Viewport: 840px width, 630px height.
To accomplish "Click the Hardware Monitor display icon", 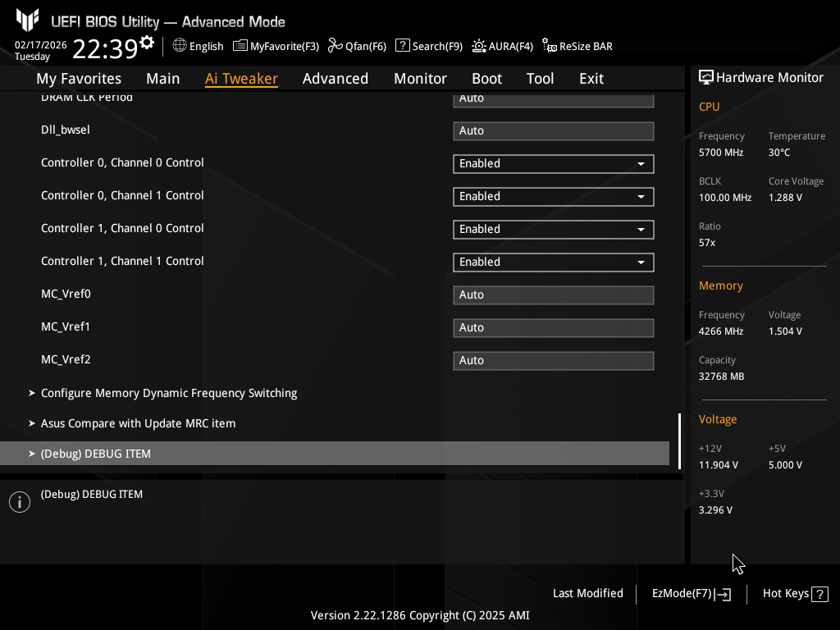I will click(x=706, y=77).
